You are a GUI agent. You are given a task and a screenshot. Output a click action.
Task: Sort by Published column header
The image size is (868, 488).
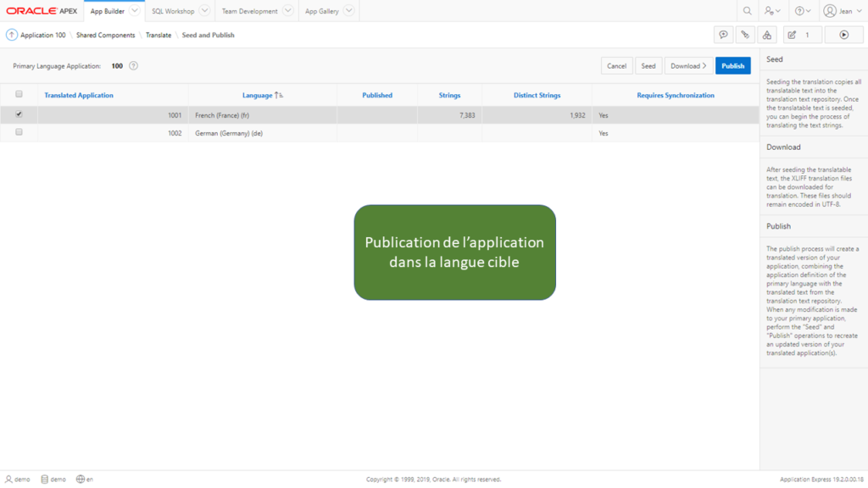click(x=377, y=95)
